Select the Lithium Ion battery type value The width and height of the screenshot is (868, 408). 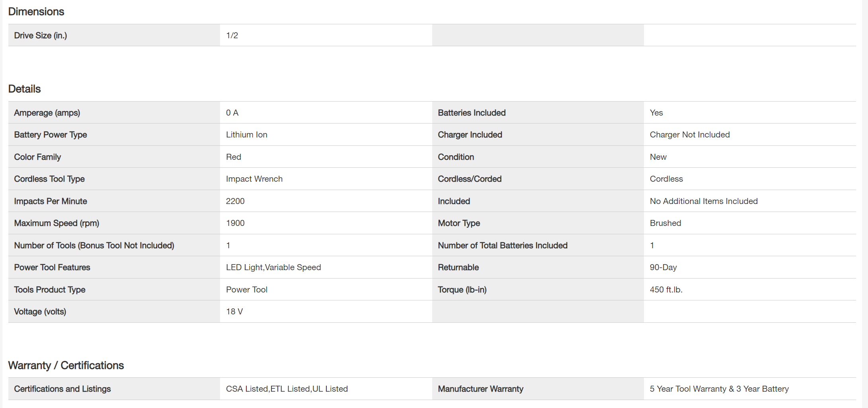(247, 135)
